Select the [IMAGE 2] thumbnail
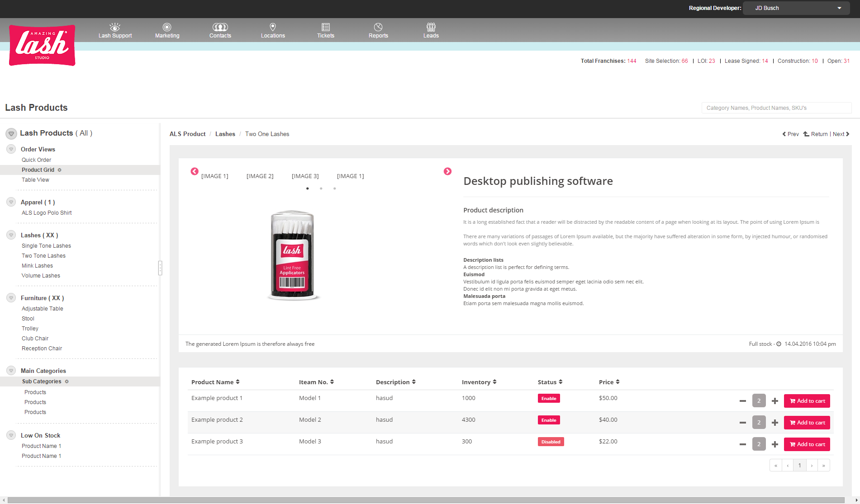Image resolution: width=860 pixels, height=504 pixels. pyautogui.click(x=260, y=176)
